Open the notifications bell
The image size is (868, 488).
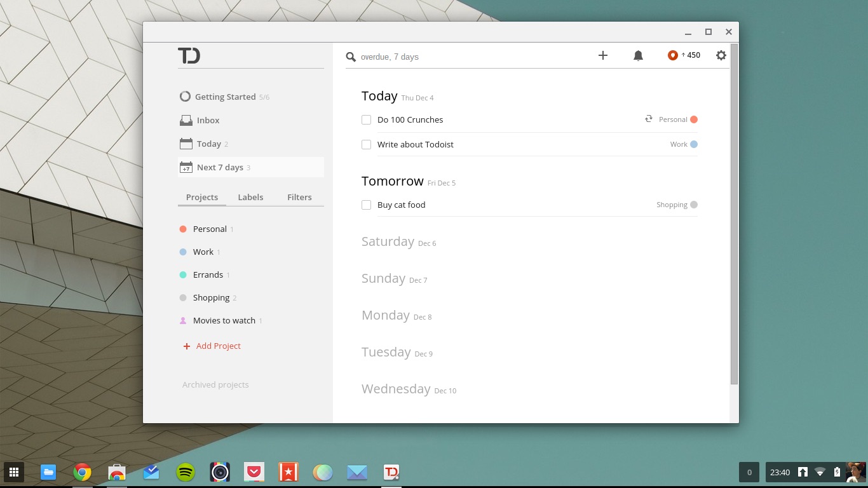tap(638, 56)
